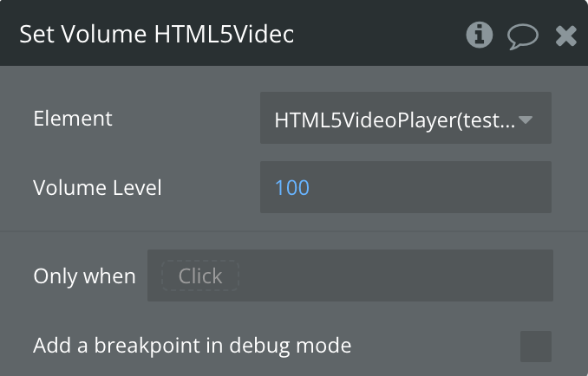Click the Element label

point(73,119)
